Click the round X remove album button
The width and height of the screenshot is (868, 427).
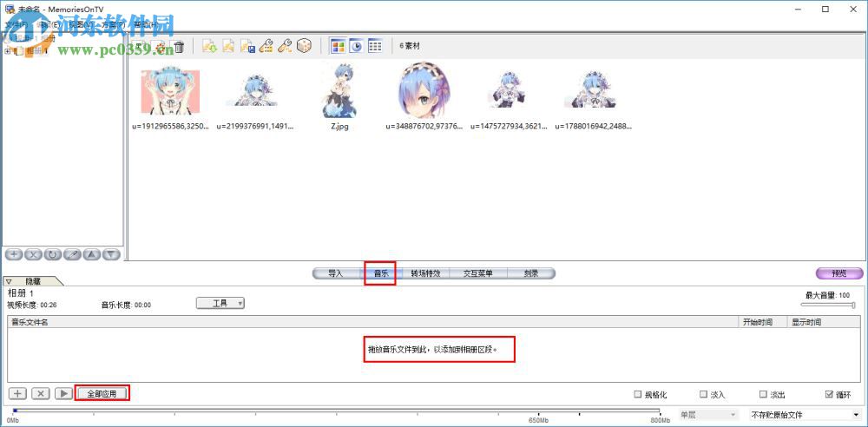(34, 254)
